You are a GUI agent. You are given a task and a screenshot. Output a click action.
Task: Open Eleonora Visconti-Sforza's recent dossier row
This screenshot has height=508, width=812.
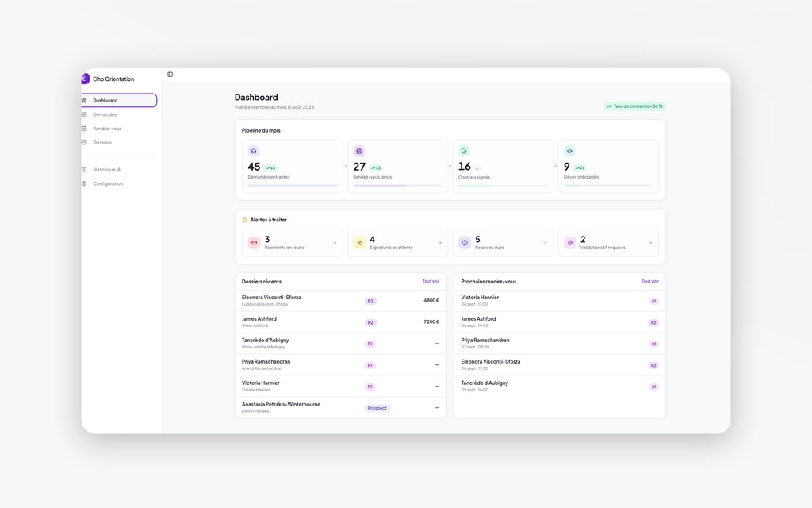[341, 301]
